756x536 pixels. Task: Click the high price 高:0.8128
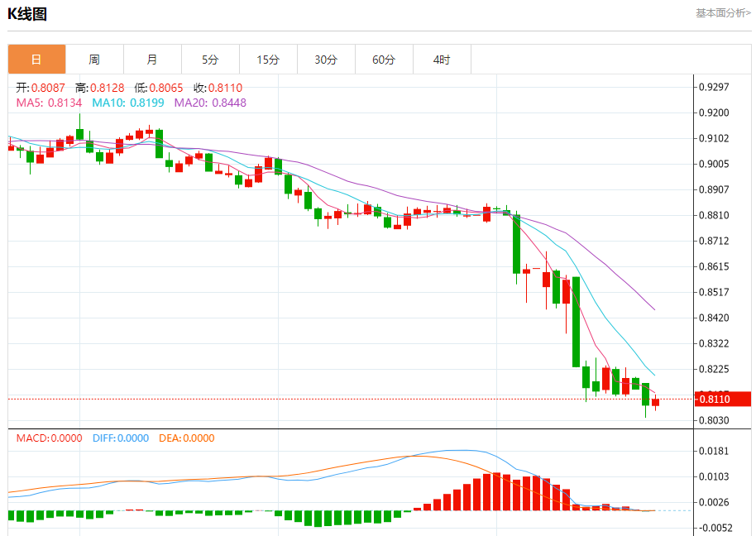[x=100, y=88]
